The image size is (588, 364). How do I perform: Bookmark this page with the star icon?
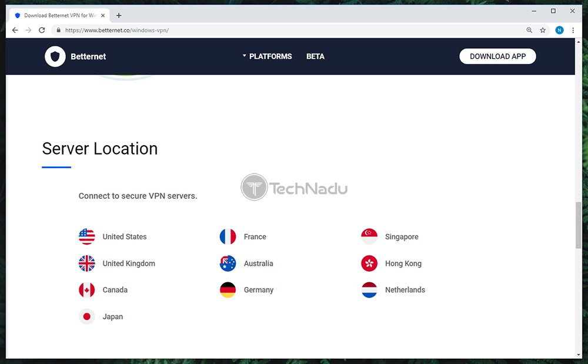click(x=543, y=30)
